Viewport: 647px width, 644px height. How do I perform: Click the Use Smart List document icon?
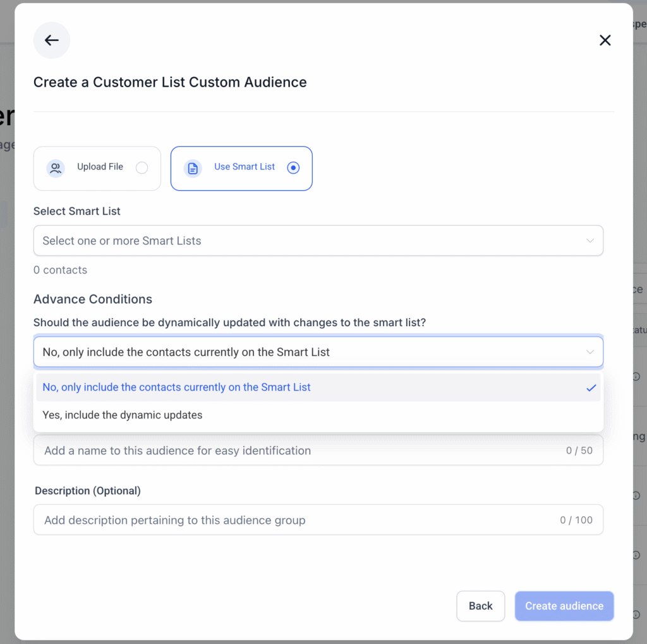click(193, 168)
